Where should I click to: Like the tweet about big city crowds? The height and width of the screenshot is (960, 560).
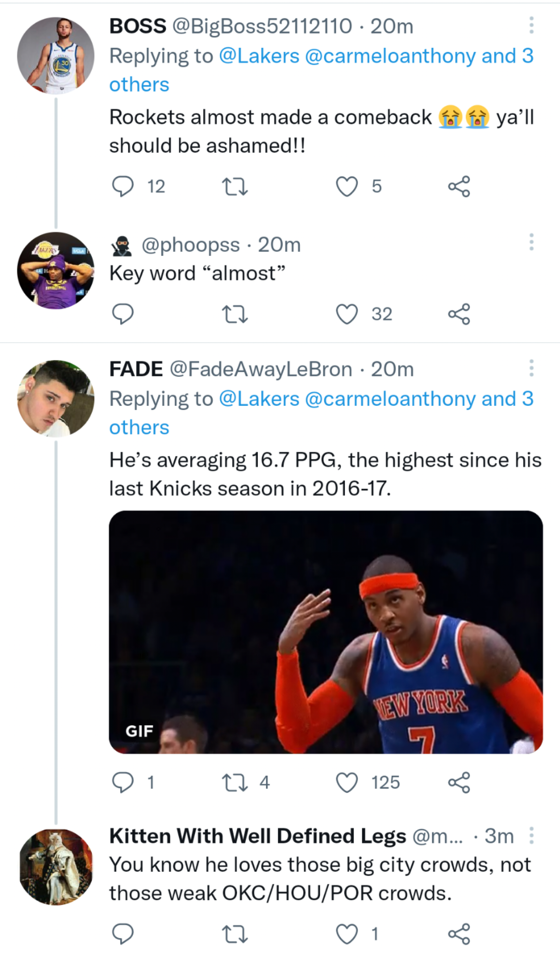point(347,932)
